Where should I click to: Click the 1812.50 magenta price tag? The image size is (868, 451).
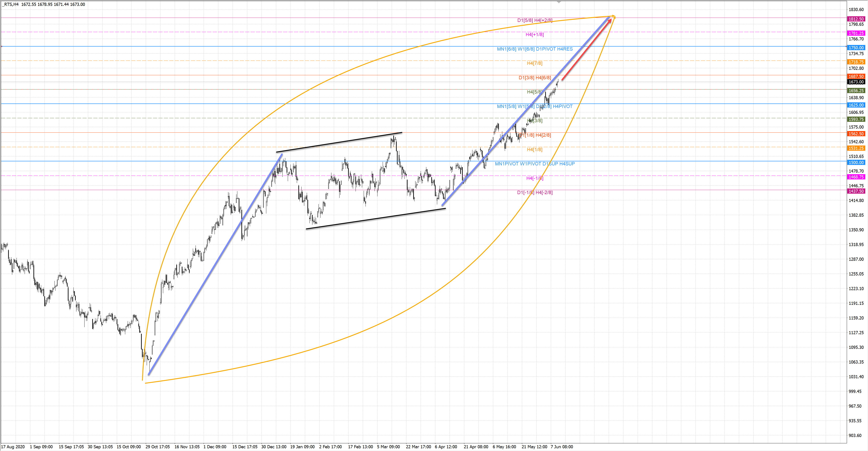tap(856, 19)
